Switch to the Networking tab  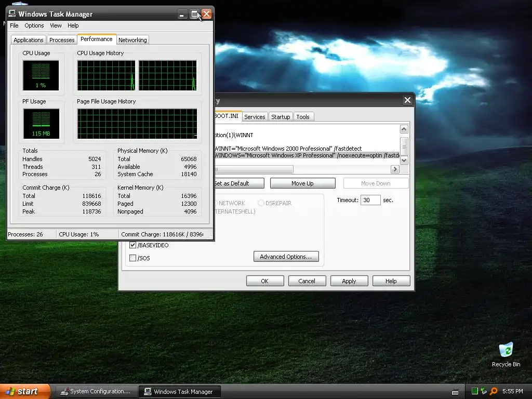132,40
